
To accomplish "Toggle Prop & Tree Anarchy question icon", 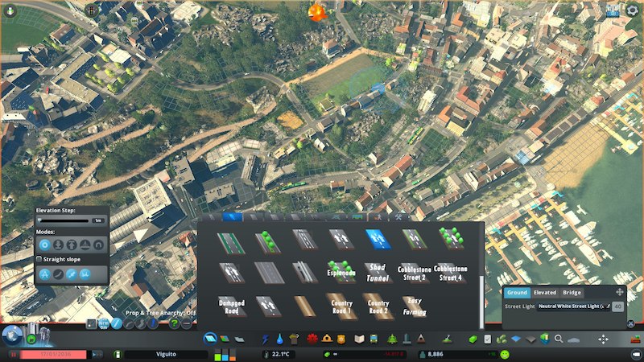I will (x=174, y=323).
